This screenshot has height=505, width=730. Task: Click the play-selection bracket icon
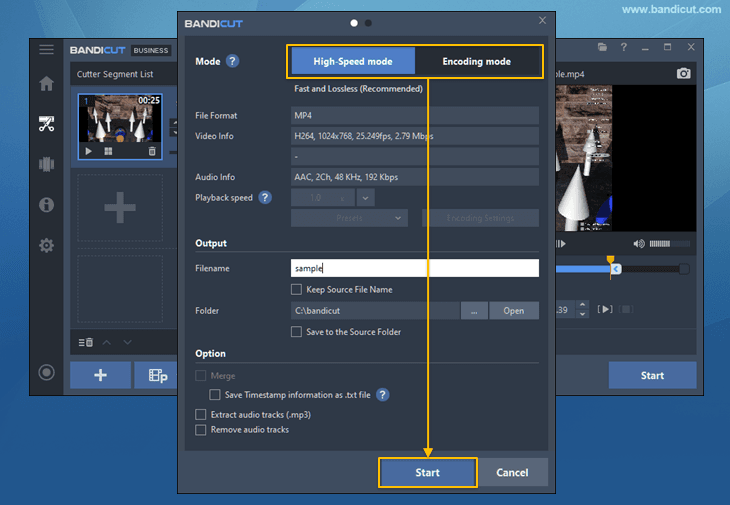[605, 309]
